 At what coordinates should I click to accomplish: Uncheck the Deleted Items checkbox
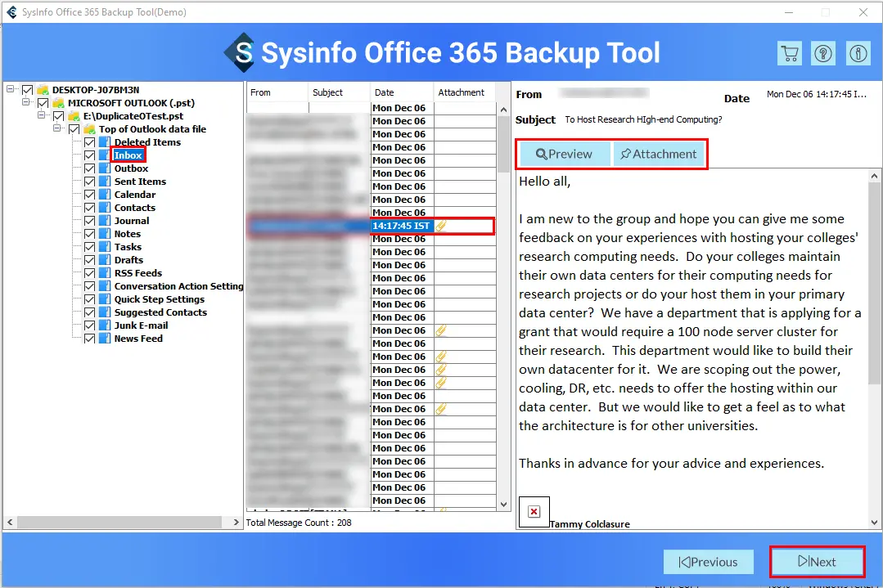[89, 141]
